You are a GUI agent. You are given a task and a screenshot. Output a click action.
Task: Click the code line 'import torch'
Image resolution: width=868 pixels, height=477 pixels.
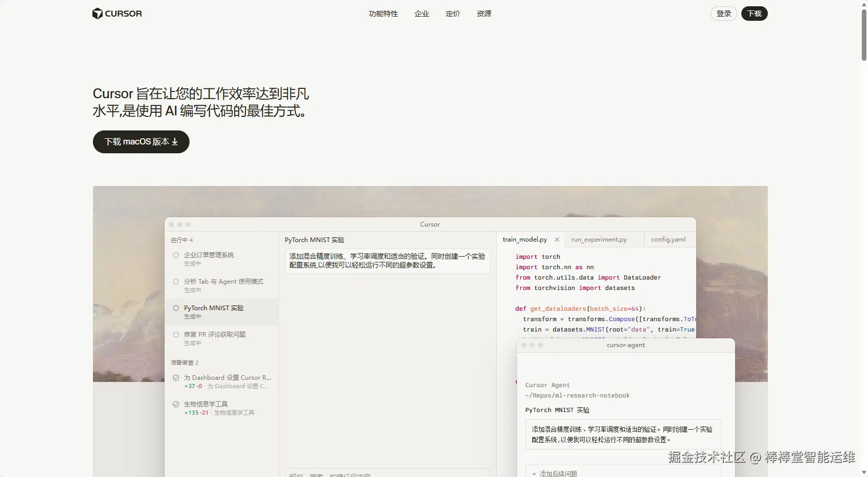click(x=538, y=257)
